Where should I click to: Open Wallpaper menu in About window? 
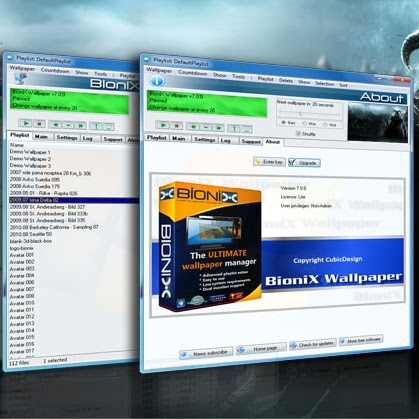pyautogui.click(x=159, y=70)
